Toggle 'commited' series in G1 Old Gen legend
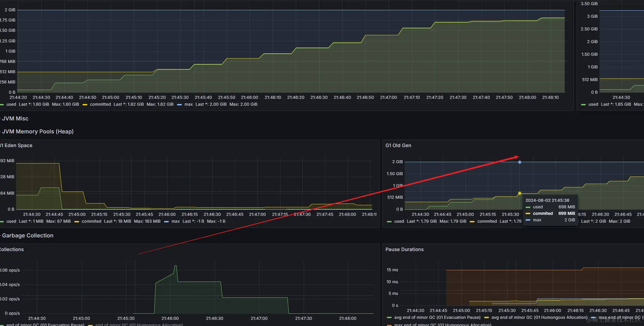This screenshot has width=644, height=326. pos(487,221)
